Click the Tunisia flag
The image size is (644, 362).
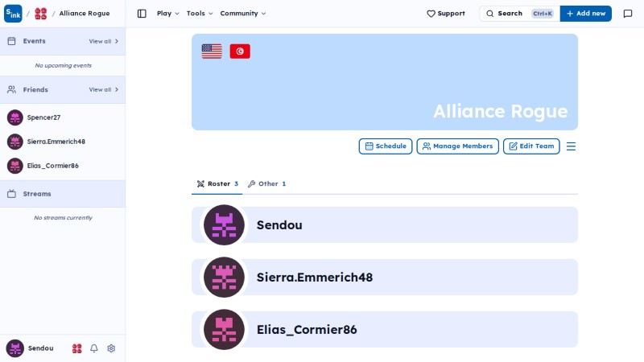(x=240, y=51)
